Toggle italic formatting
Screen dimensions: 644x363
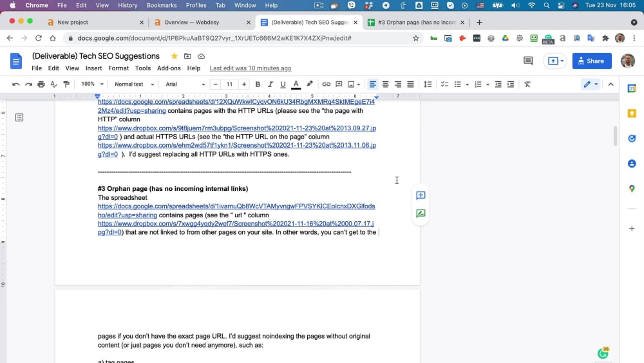pos(270,84)
